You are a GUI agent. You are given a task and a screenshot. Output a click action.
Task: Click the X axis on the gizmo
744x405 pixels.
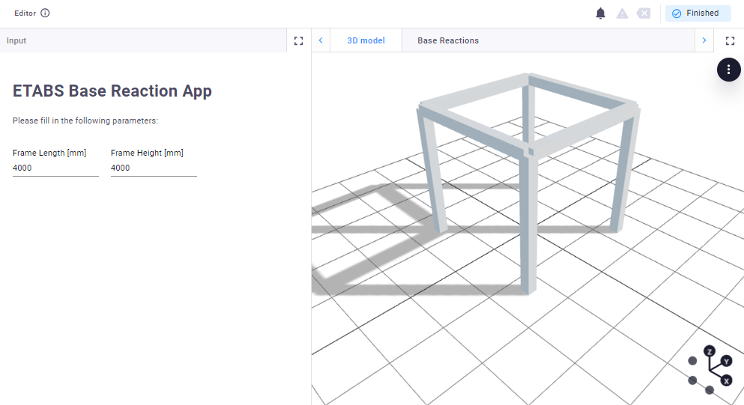tap(726, 381)
